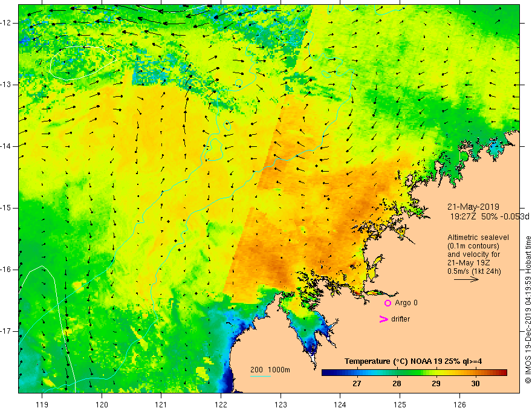The width and height of the screenshot is (532, 411).
Task: Click latitude axis label -14
Action: 7,146
